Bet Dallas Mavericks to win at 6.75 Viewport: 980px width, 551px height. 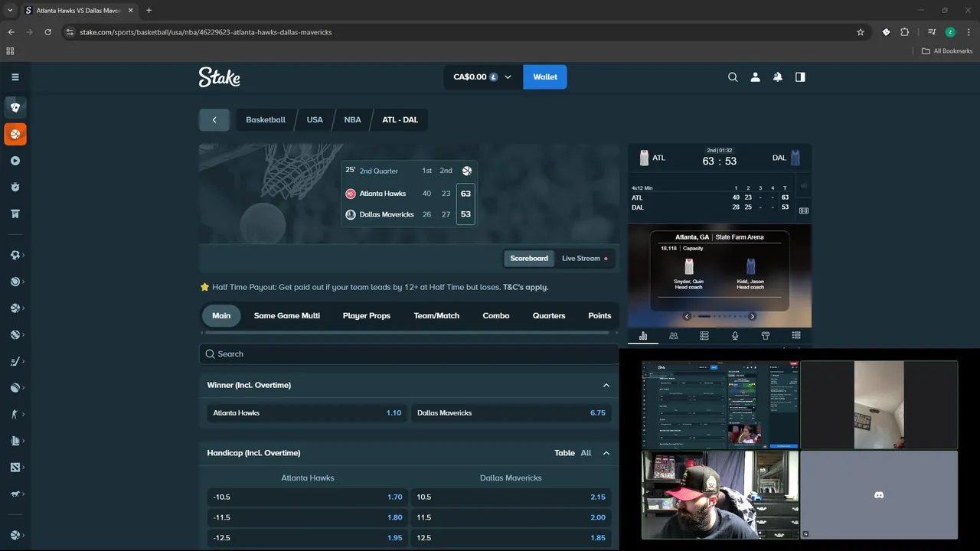click(511, 412)
